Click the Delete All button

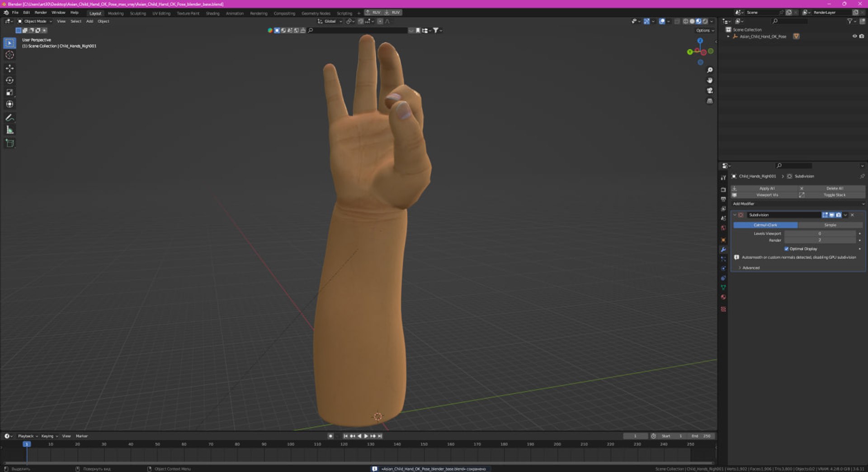pos(832,189)
